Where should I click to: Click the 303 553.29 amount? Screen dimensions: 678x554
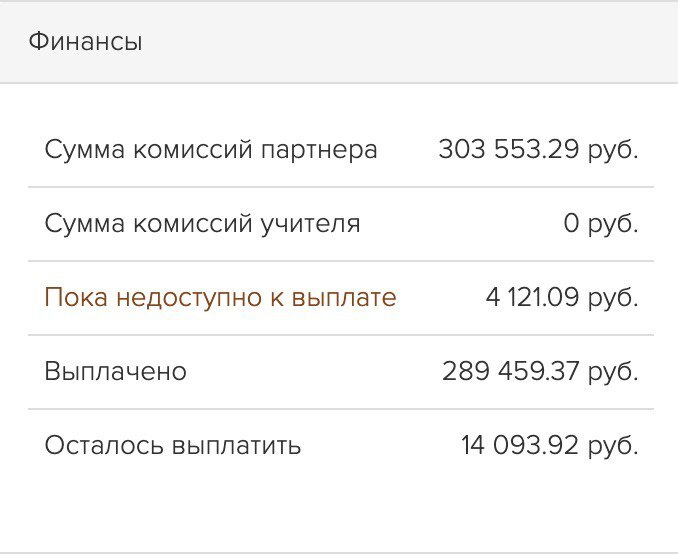509,150
